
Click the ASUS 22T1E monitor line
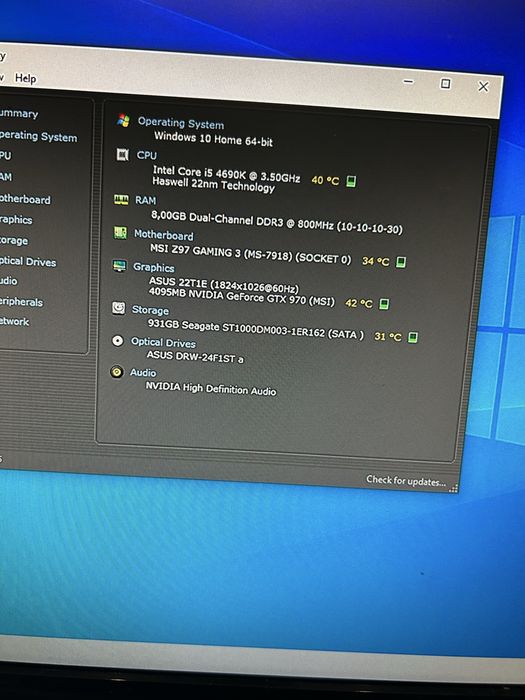[224, 285]
